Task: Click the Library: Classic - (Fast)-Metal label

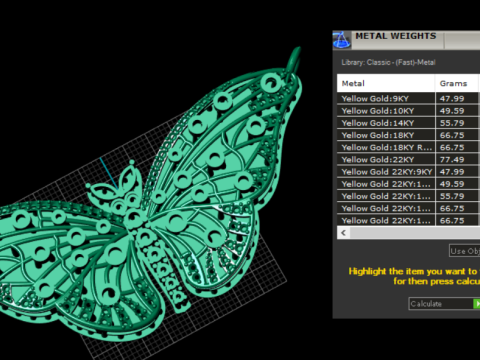Action: pyautogui.click(x=388, y=62)
